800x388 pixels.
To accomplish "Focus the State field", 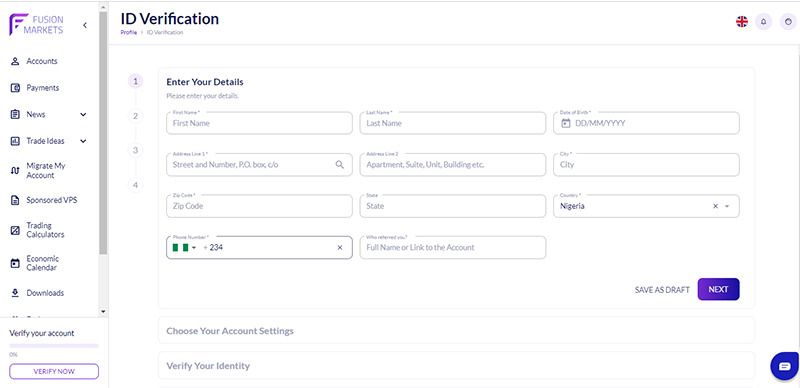I will pyautogui.click(x=453, y=206).
